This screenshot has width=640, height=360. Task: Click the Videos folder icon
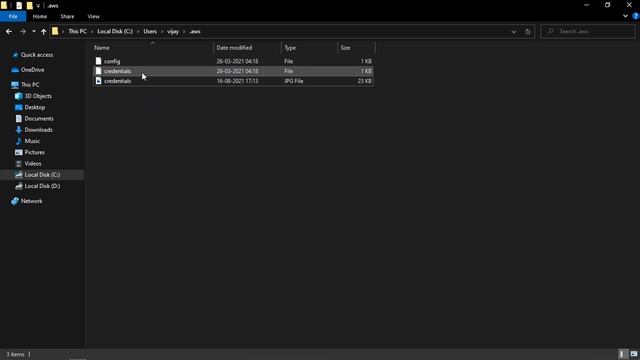pyautogui.click(x=18, y=163)
